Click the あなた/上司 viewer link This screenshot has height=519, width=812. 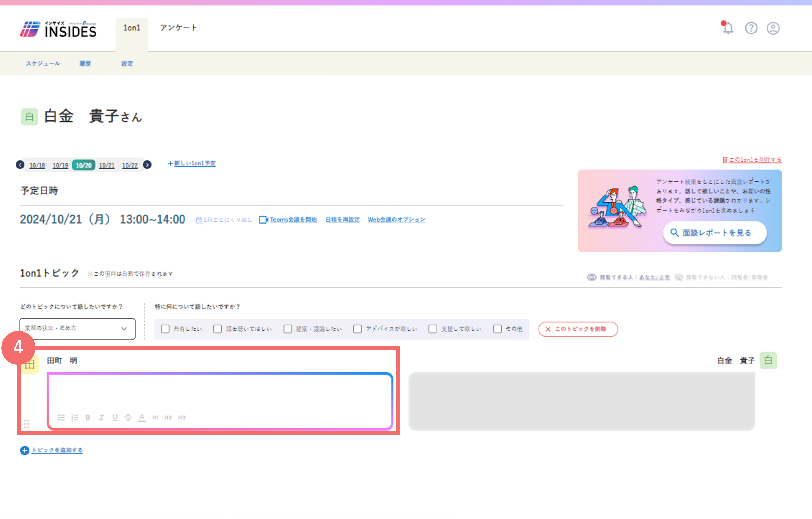(654, 277)
